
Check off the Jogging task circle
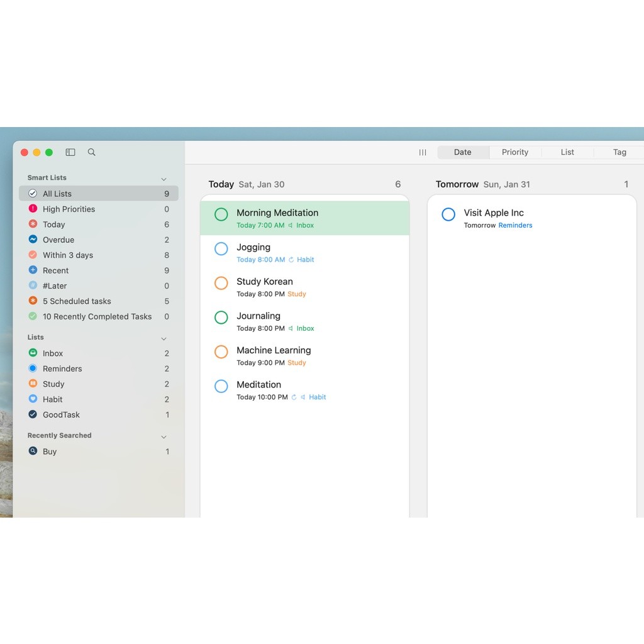point(221,249)
